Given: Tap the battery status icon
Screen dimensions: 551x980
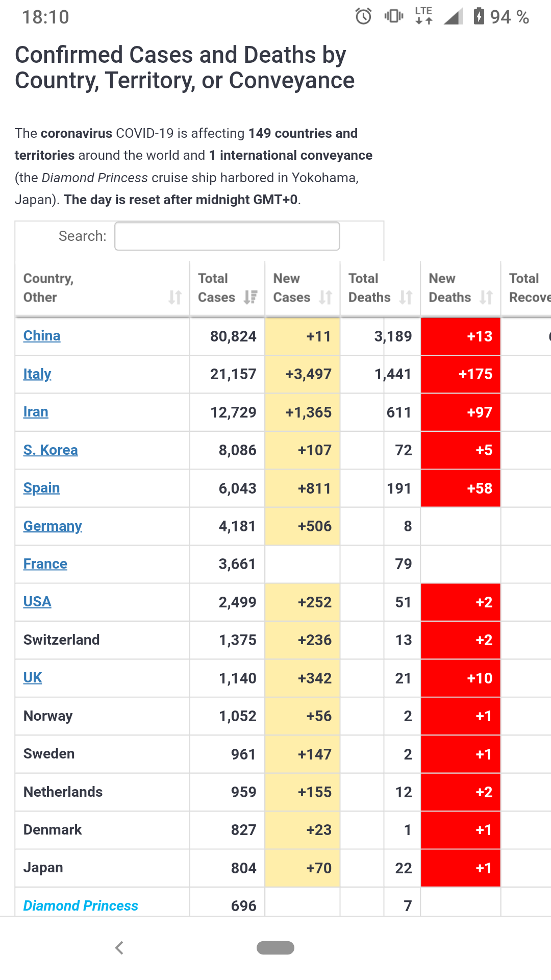Looking at the screenshot, I should tap(479, 16).
